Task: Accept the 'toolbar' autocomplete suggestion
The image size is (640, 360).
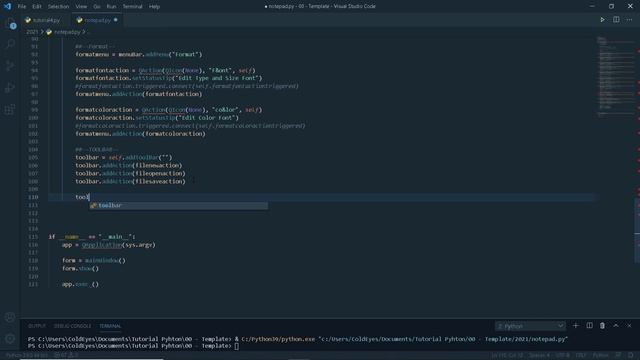Action: (x=179, y=205)
